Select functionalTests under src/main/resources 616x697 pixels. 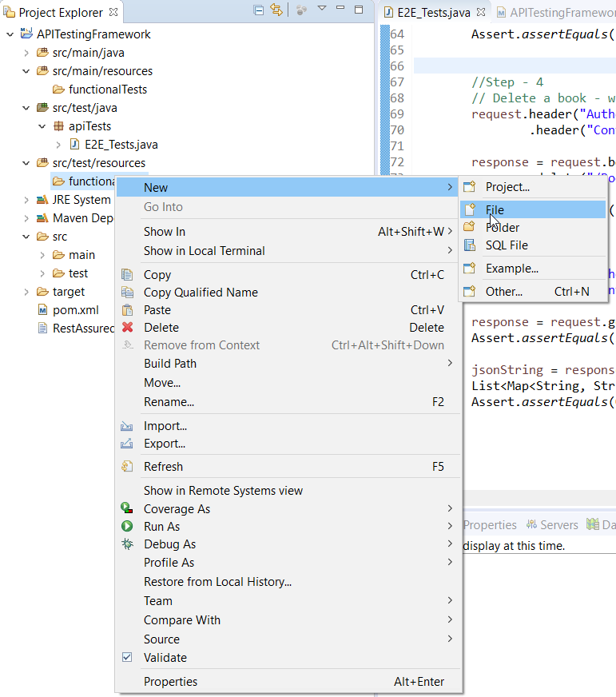click(108, 90)
